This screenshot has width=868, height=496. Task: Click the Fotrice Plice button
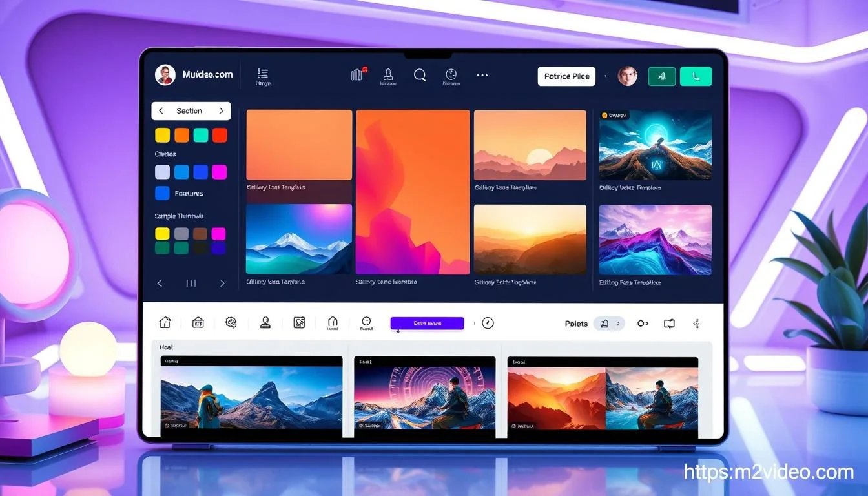point(566,76)
